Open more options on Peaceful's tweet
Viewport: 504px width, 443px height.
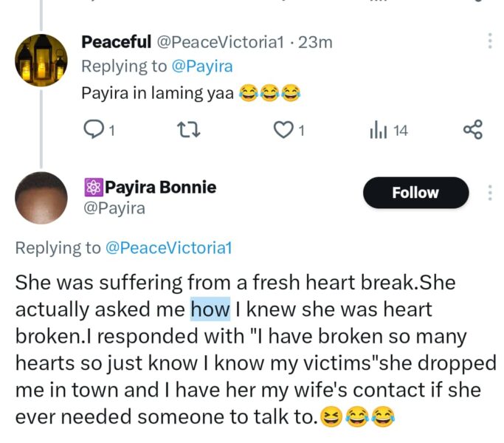coord(490,41)
